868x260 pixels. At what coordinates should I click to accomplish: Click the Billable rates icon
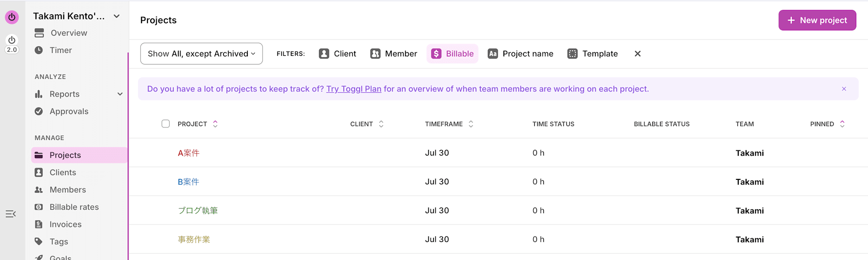(x=39, y=207)
